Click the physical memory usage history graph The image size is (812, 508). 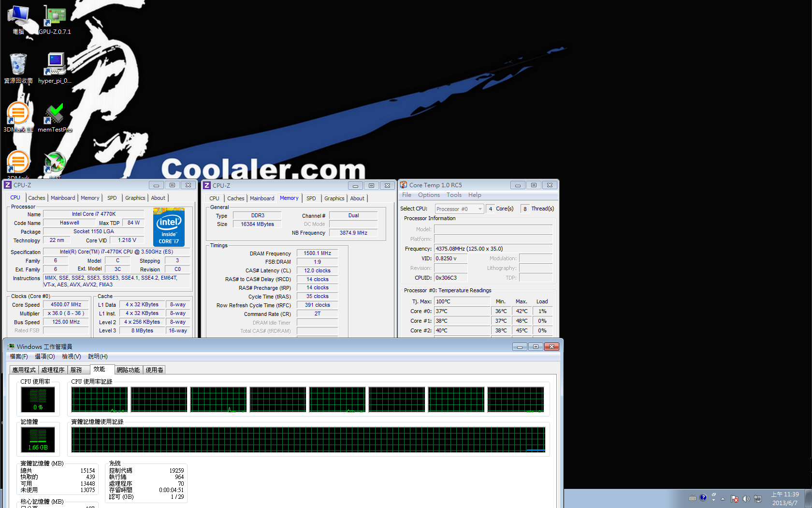[x=308, y=439]
